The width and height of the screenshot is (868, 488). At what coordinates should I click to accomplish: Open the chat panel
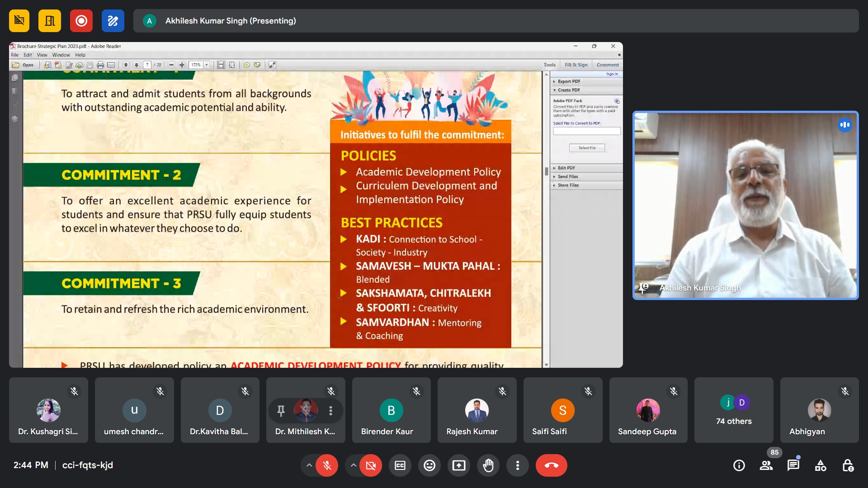coord(793,465)
